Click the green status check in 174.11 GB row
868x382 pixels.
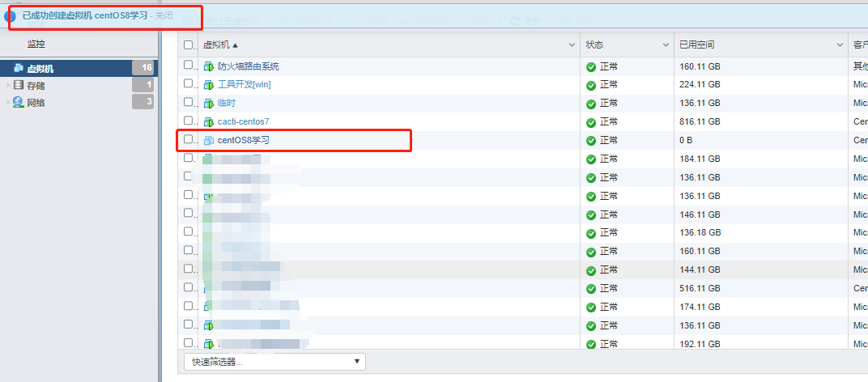pyautogui.click(x=591, y=308)
